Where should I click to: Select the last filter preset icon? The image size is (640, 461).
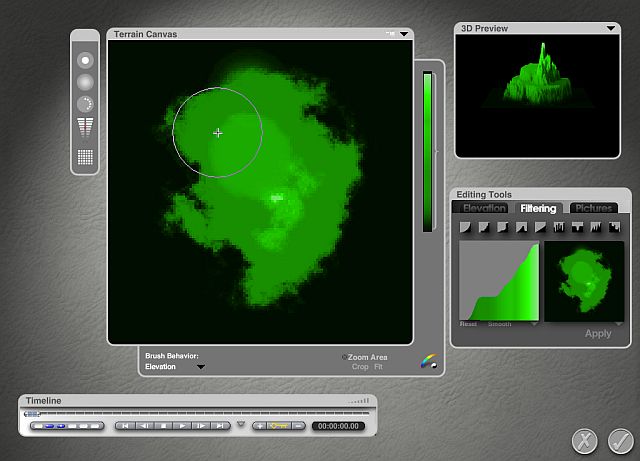pos(615,228)
